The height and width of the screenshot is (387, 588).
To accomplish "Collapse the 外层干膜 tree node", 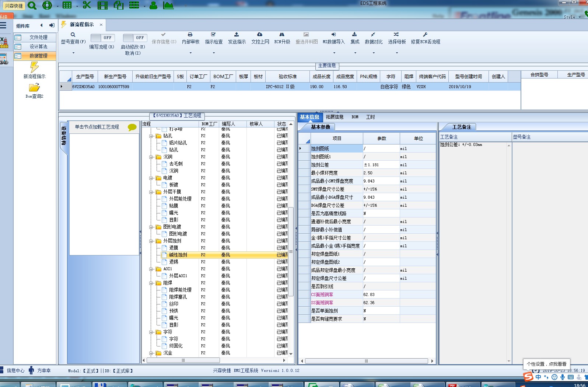I will point(151,192).
